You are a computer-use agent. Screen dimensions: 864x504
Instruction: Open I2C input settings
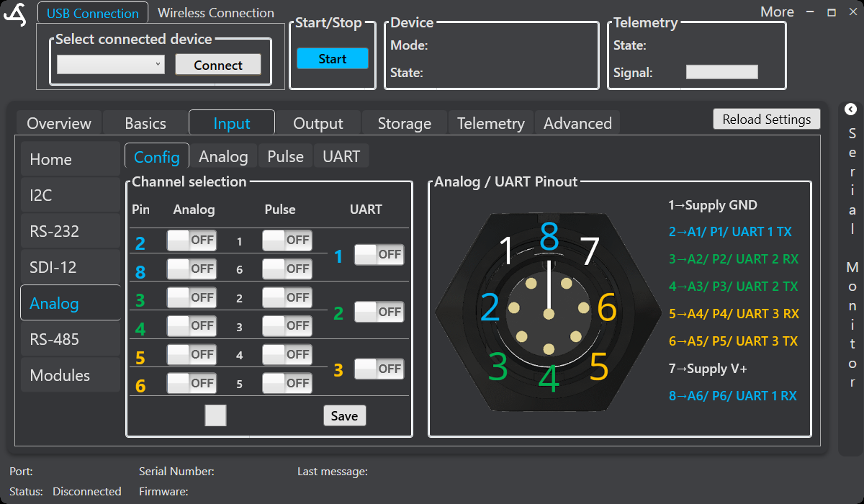[x=71, y=195]
